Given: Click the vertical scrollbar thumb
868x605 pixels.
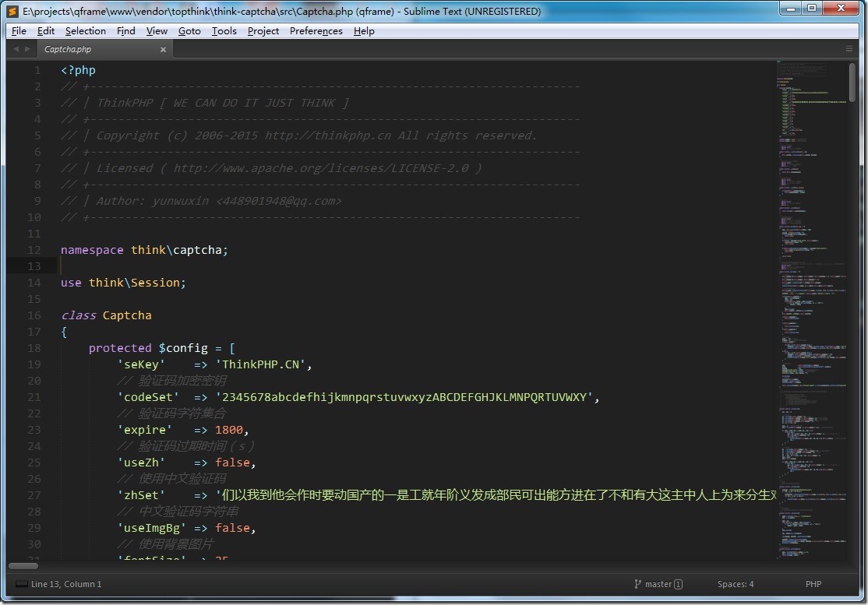Looking at the screenshot, I should pos(852,83).
